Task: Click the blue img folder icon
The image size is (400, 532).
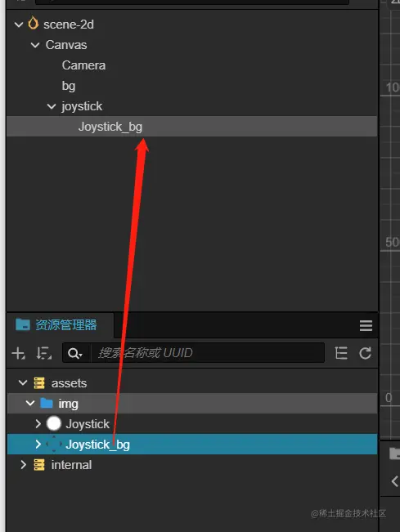Action: click(x=47, y=404)
